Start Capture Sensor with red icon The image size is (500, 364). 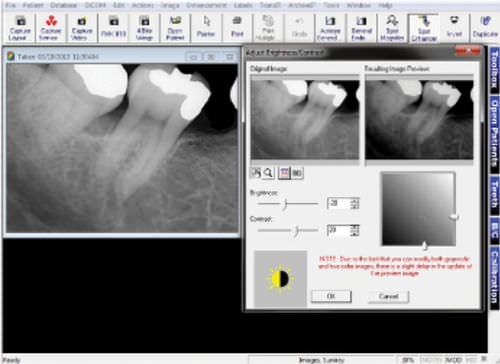coord(51,28)
